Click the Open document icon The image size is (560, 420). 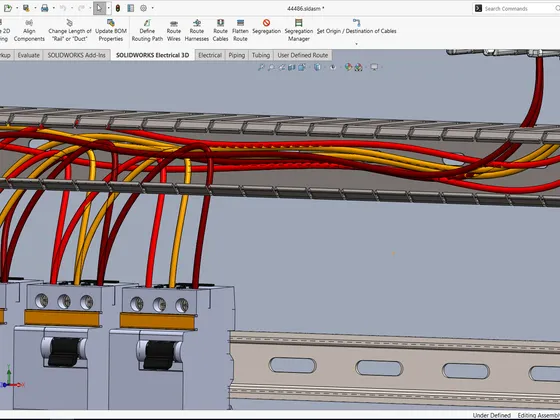point(8,8)
